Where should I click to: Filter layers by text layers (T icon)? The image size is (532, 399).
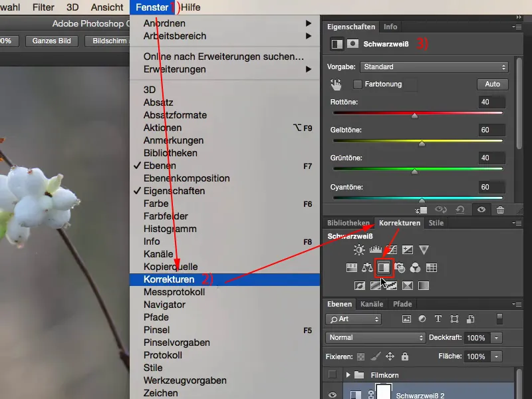click(438, 319)
